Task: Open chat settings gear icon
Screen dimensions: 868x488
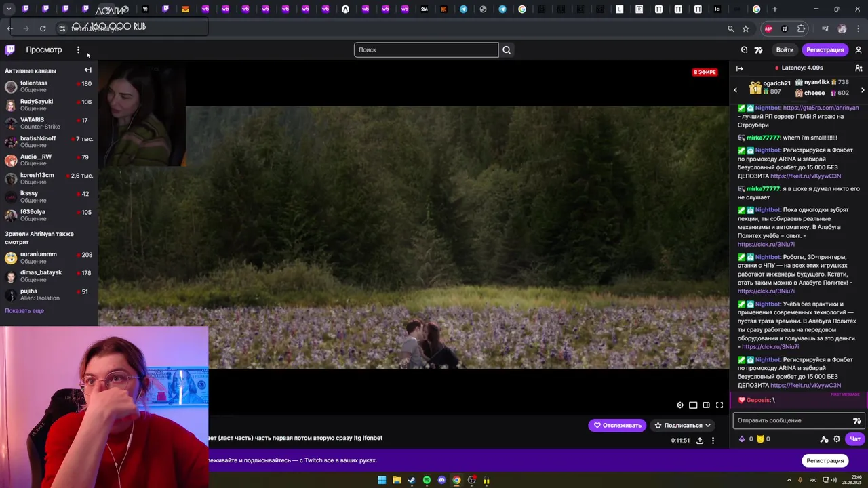Action: 837,439
